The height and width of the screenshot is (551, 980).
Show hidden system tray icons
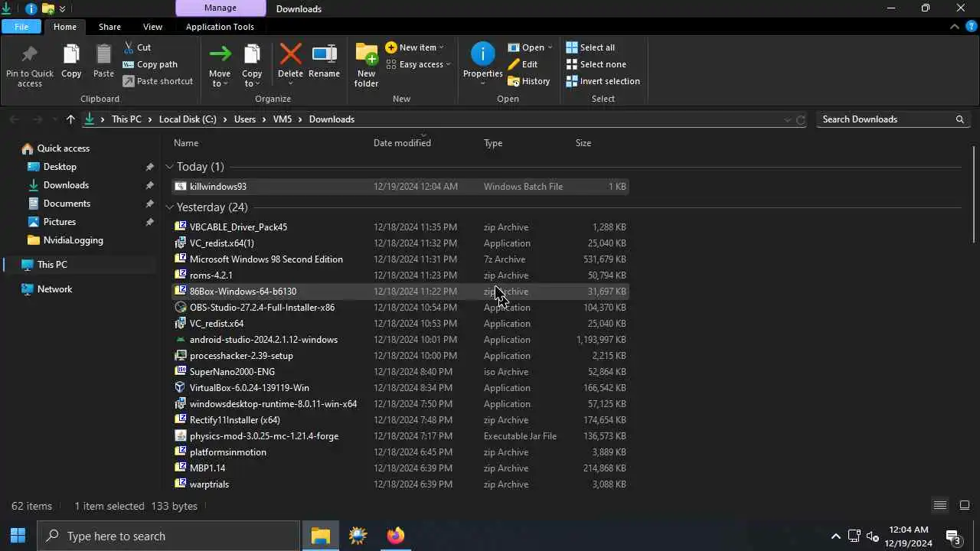[835, 536]
